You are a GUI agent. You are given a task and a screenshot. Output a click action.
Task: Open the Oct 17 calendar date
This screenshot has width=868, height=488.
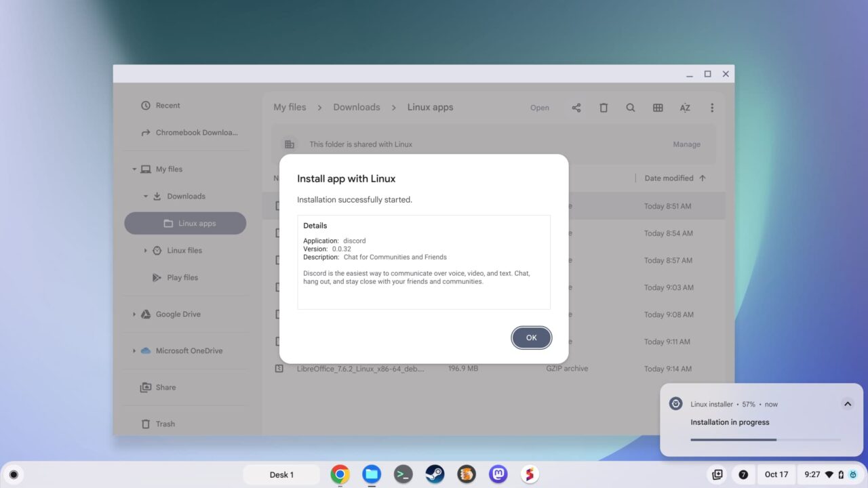776,474
